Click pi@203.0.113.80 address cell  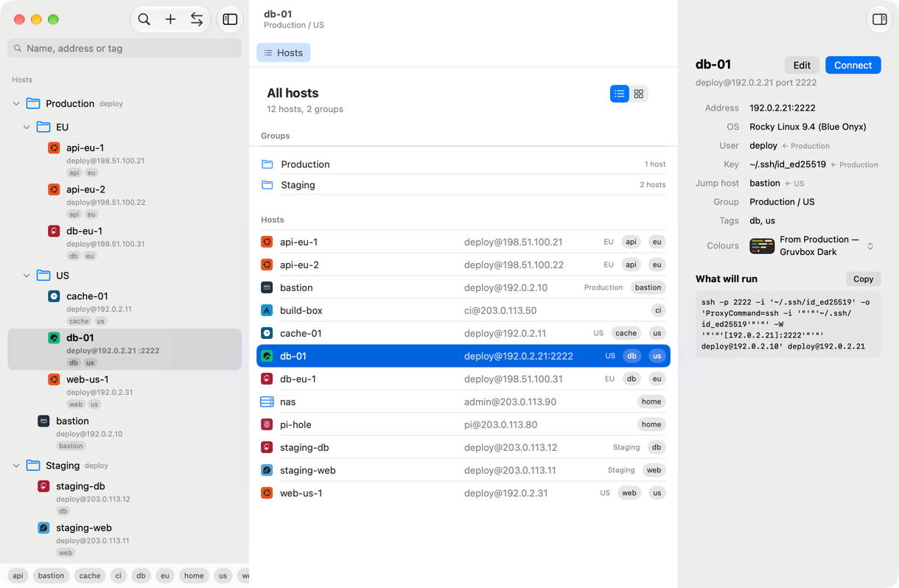tap(500, 425)
